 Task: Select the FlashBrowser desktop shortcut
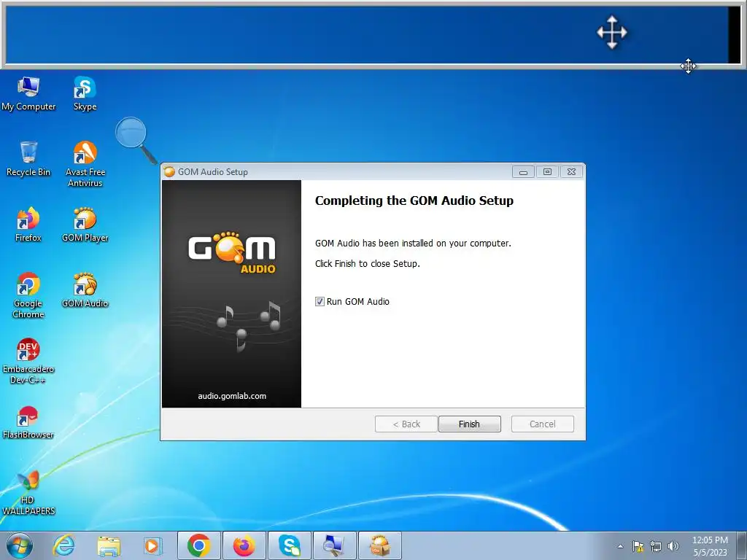point(28,422)
